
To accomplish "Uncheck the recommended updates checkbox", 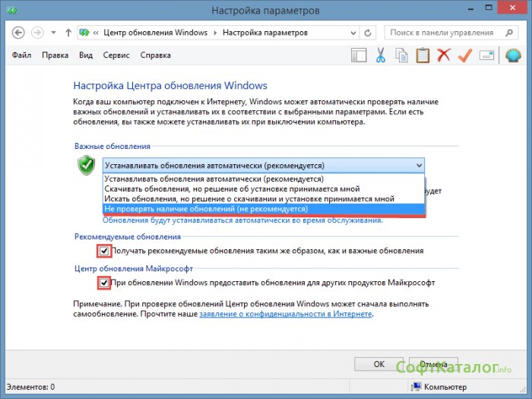I will click(x=104, y=251).
